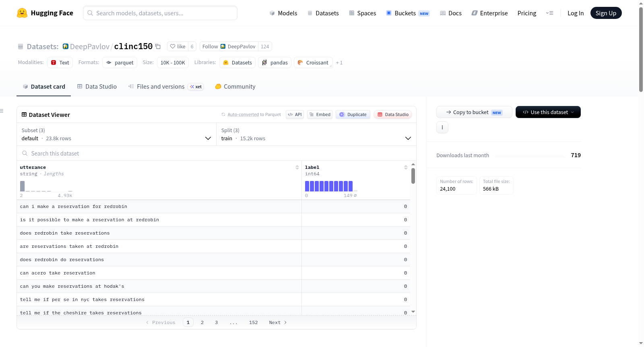Go to page 152 of viewer
The image size is (644, 347).
(x=254, y=322)
